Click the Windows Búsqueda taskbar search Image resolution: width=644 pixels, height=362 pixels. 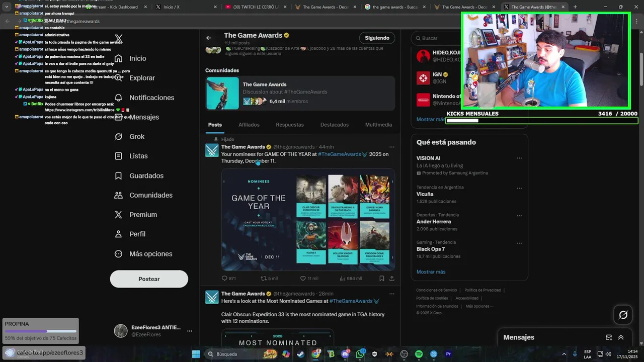tap(242, 354)
